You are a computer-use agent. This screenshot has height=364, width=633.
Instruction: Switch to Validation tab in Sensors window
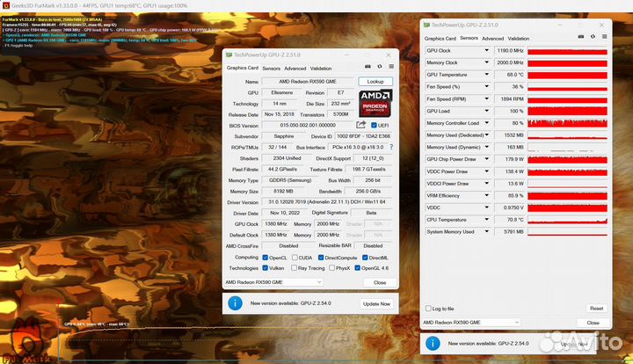coord(519,39)
